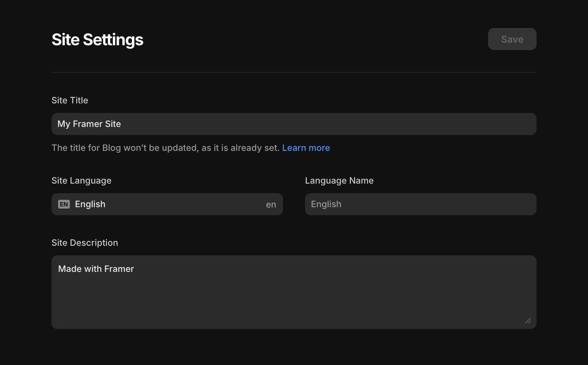Click the "en" language code in Site Language

tap(271, 205)
